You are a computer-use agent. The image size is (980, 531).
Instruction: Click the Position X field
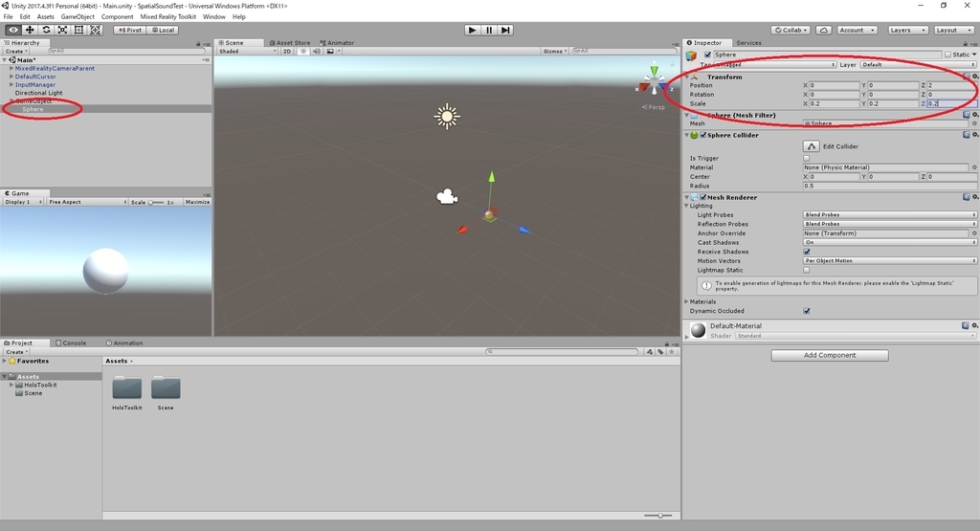click(x=835, y=85)
